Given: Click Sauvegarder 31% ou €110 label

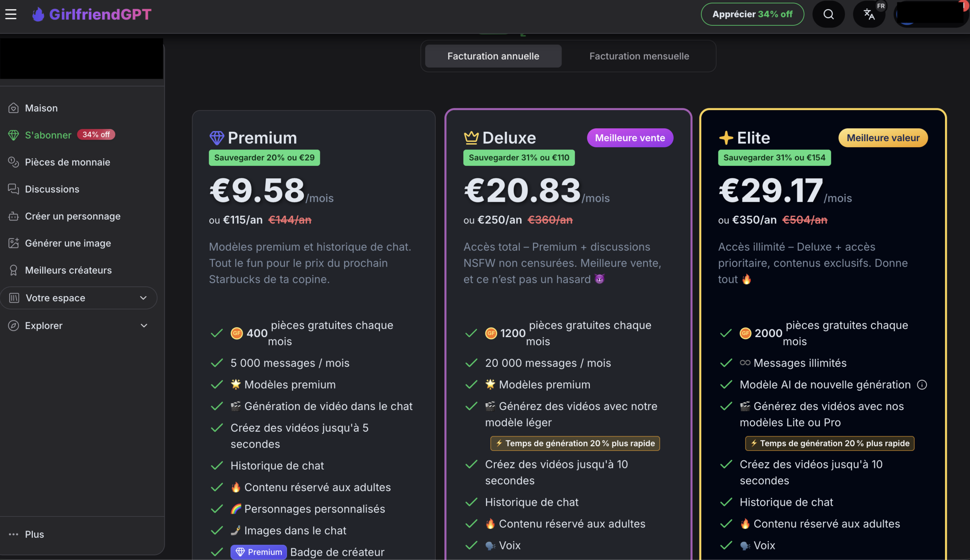Looking at the screenshot, I should click(519, 158).
